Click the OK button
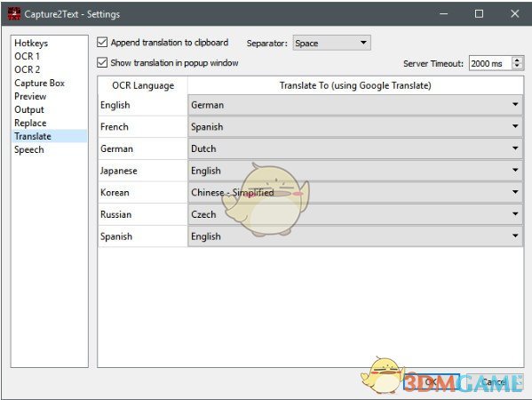This screenshot has height=400, width=532. [432, 382]
